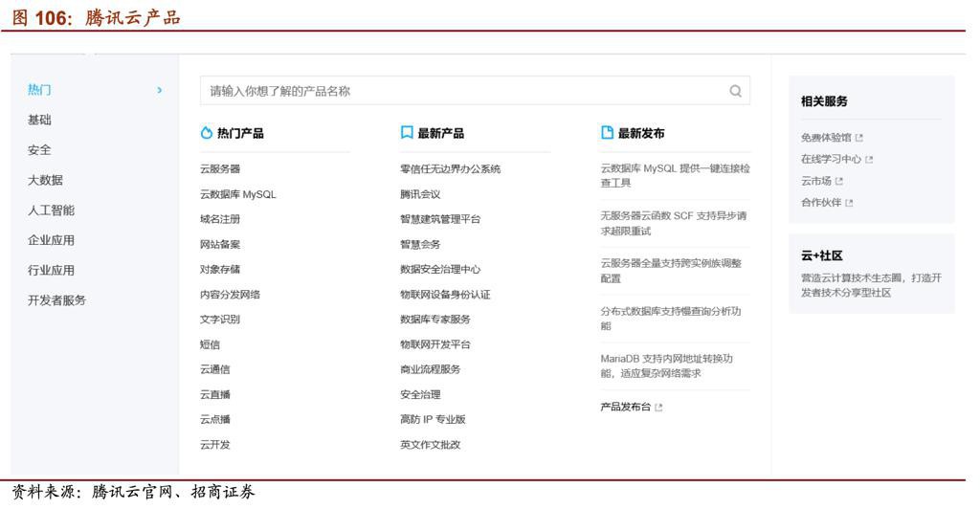Go to 产品发布台

pyautogui.click(x=626, y=407)
